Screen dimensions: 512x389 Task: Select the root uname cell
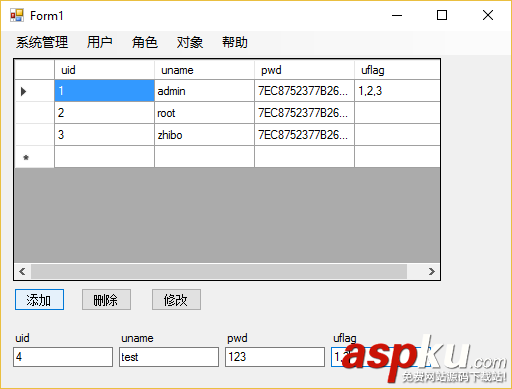pyautogui.click(x=204, y=113)
